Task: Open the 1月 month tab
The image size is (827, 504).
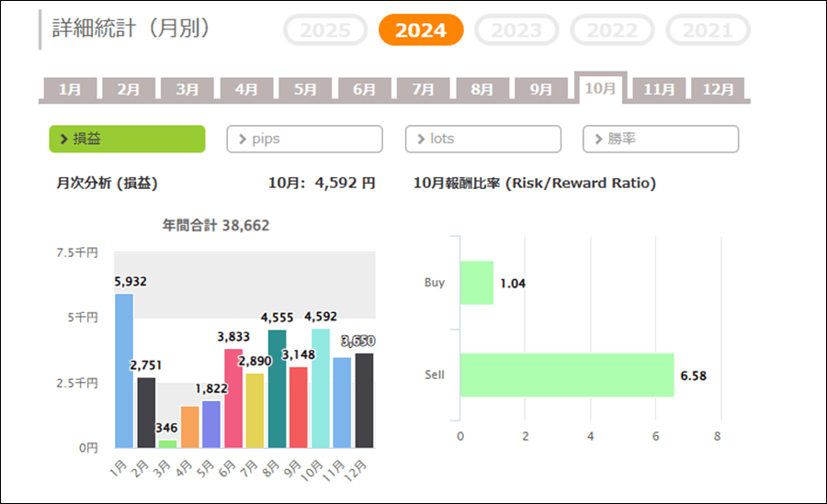Action: click(x=70, y=89)
